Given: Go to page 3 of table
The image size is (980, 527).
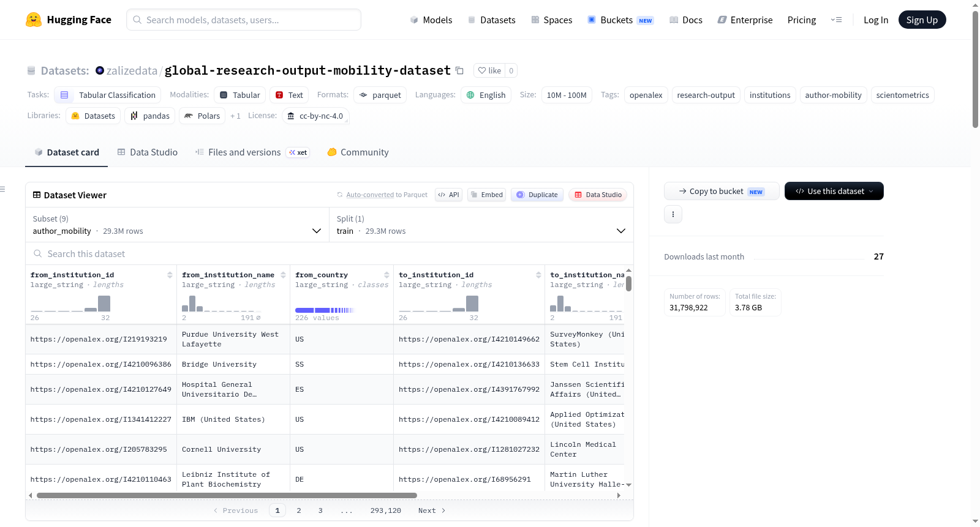Looking at the screenshot, I should pos(320,510).
